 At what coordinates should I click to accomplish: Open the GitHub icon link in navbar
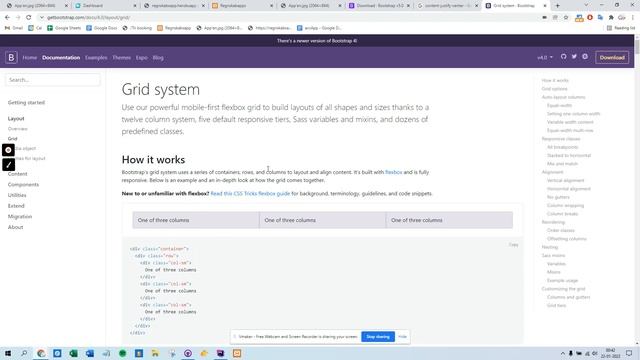pyautogui.click(x=563, y=57)
